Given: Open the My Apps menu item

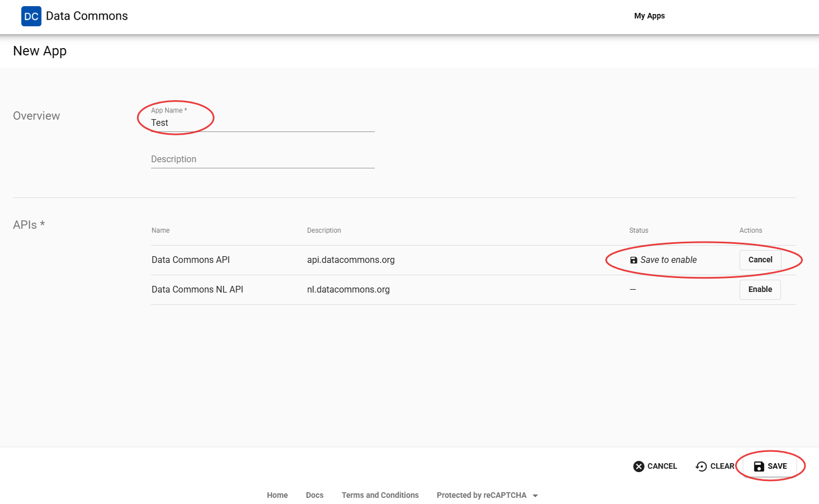Looking at the screenshot, I should click(649, 16).
